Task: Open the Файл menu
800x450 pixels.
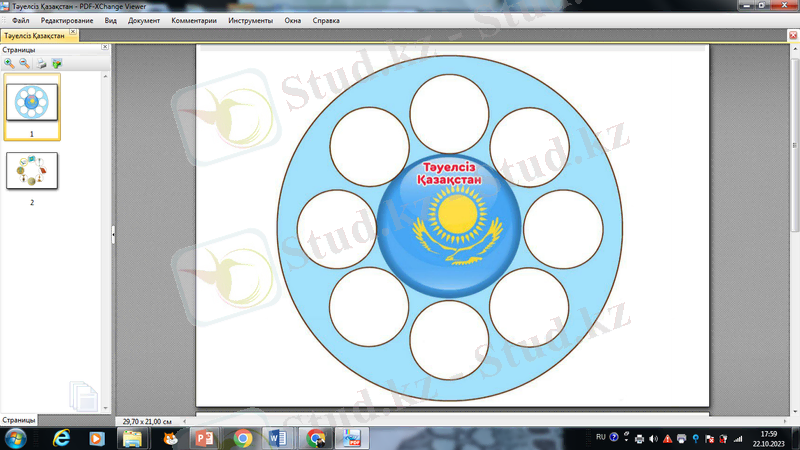Action: pos(21,20)
